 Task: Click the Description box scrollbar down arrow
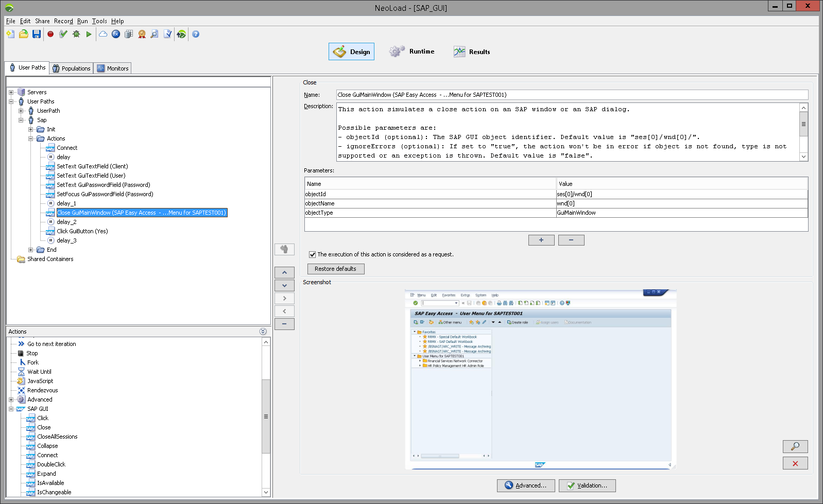(x=803, y=157)
